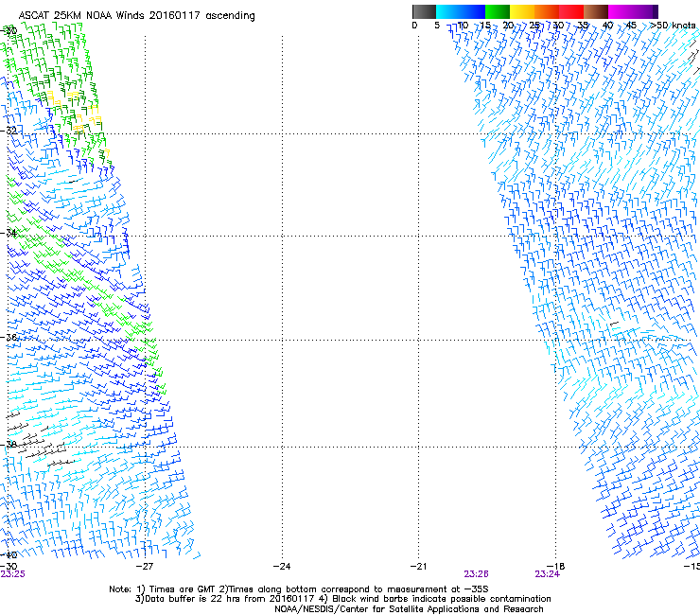Viewport: 700px width, 615px height.
Task: Click the '0' tick label under the color bar
Action: pos(414,26)
